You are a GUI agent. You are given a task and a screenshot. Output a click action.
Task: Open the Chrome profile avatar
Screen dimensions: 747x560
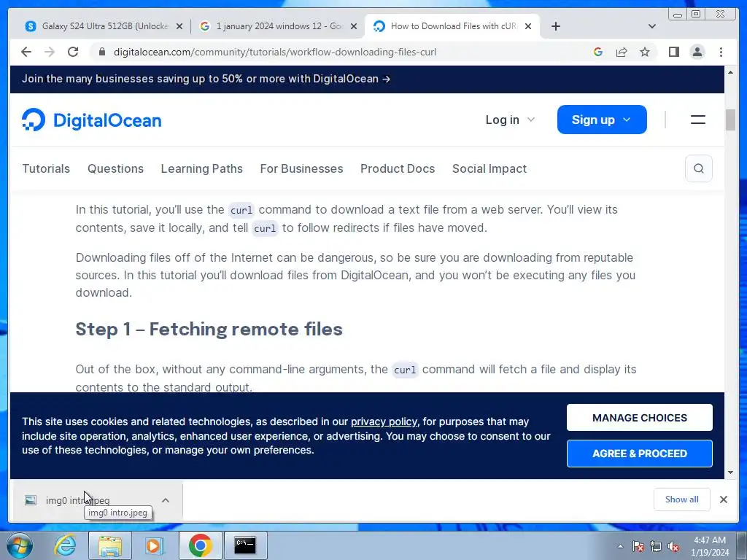pos(697,52)
